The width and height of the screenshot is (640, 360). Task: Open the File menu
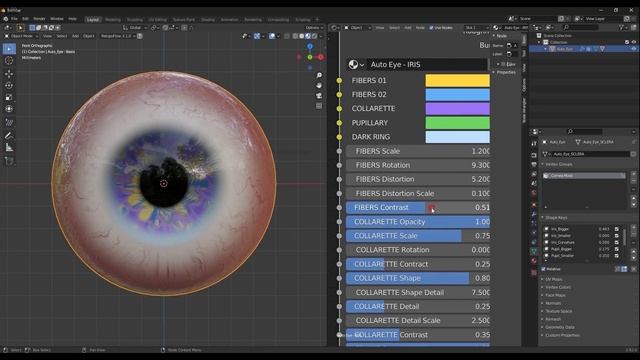click(14, 19)
